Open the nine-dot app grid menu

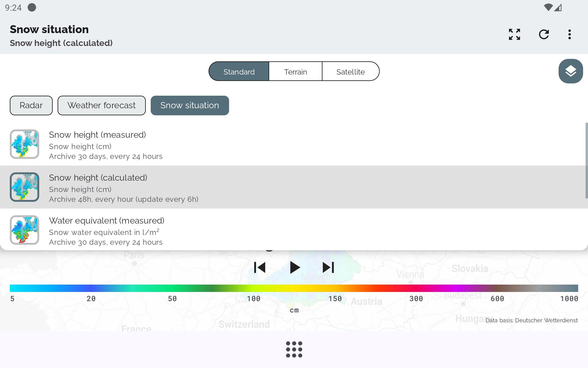(294, 349)
